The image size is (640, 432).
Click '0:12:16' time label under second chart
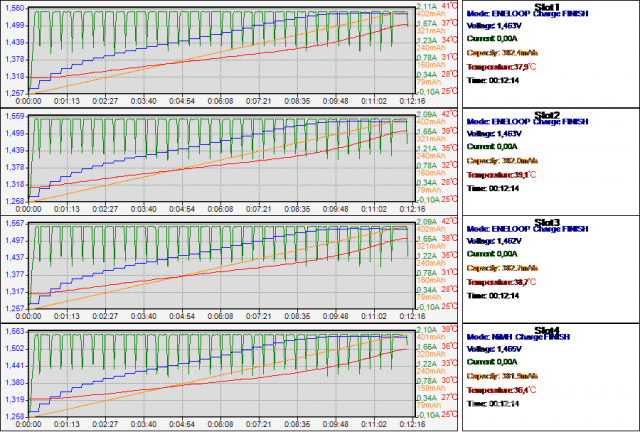[412, 209]
